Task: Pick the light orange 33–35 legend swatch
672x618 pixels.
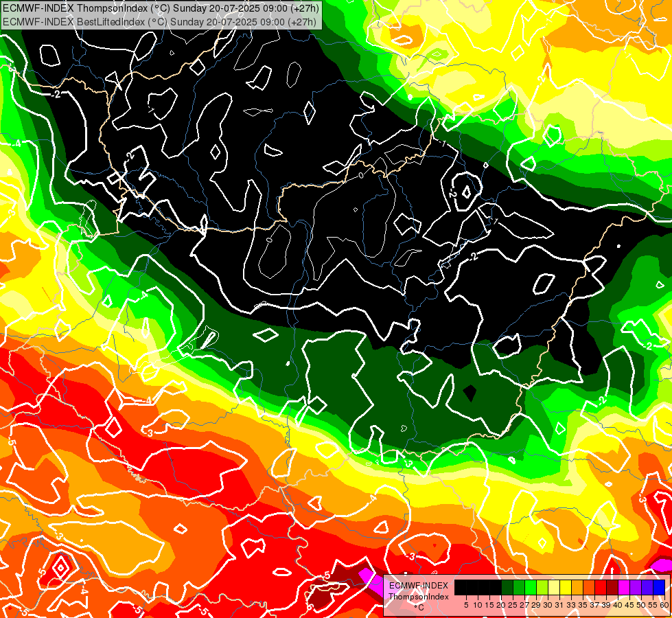Action: click(577, 588)
